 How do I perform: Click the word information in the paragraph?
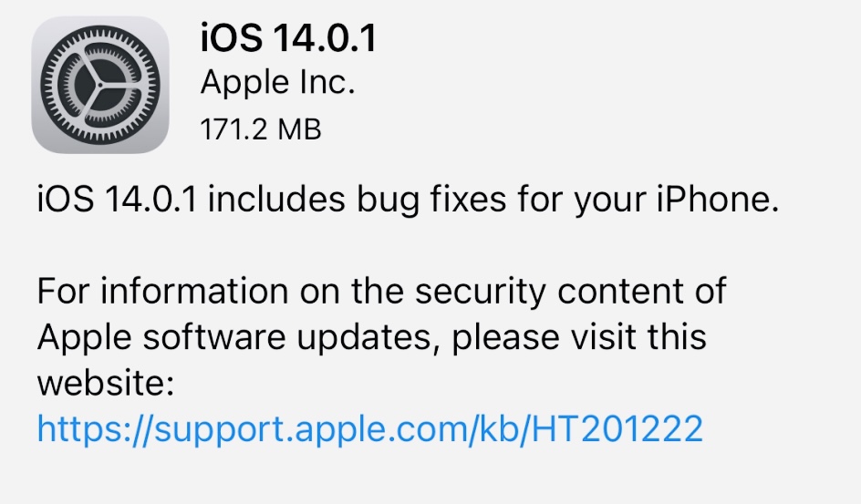coord(194,291)
